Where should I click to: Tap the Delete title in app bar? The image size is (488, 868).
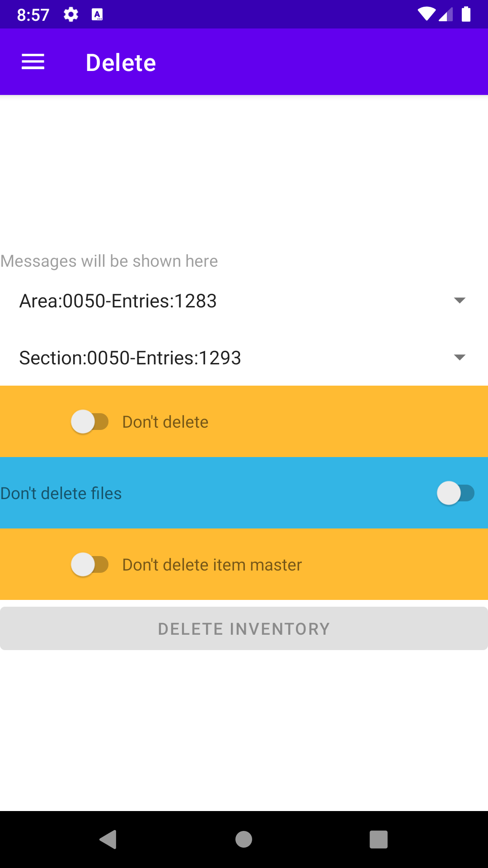(121, 62)
